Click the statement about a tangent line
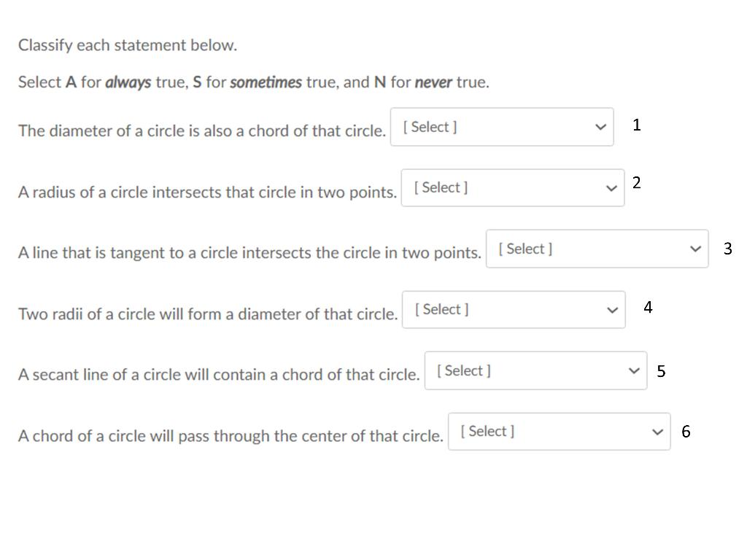Image resolution: width=747 pixels, height=560 pixels. click(x=249, y=253)
